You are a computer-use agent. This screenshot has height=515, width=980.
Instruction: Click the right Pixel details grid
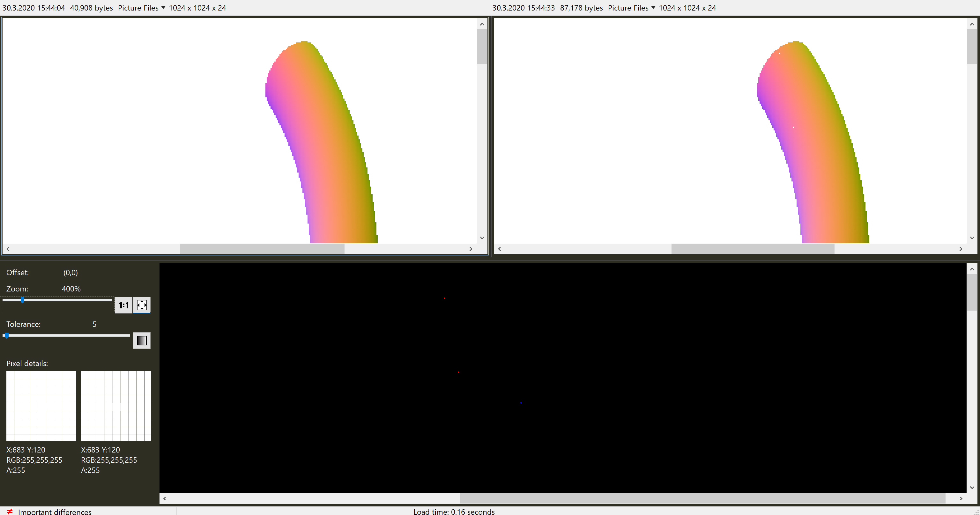(x=116, y=406)
